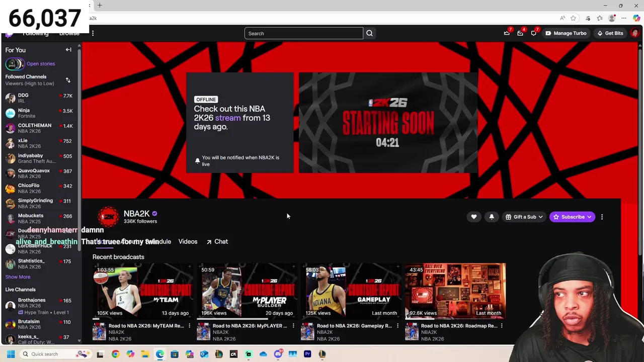
Task: Open the whispers chat bubble icon
Action: tap(534, 33)
